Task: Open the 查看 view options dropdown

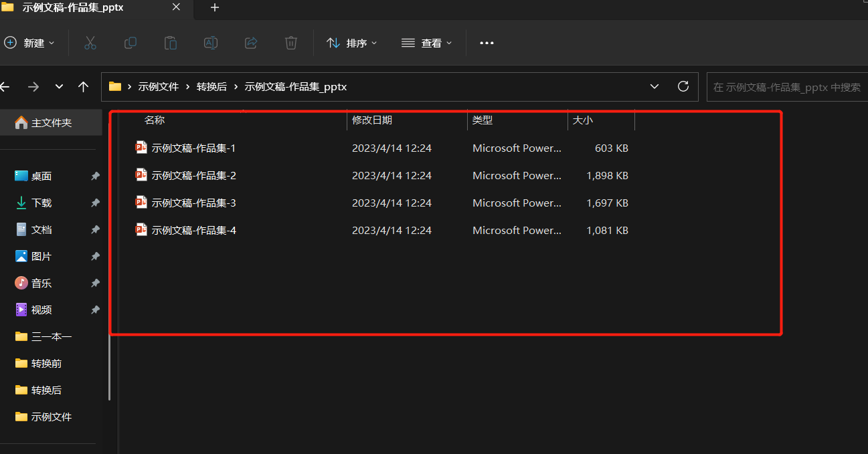Action: pos(426,43)
